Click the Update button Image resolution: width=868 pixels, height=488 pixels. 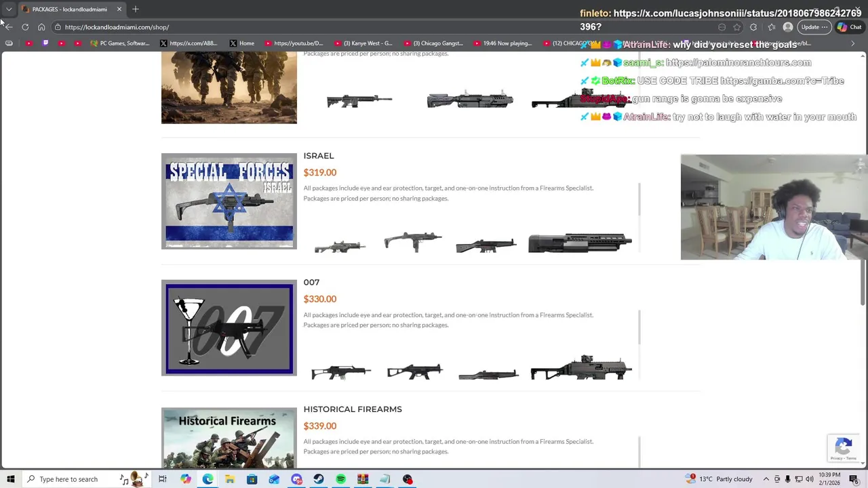tap(814, 27)
